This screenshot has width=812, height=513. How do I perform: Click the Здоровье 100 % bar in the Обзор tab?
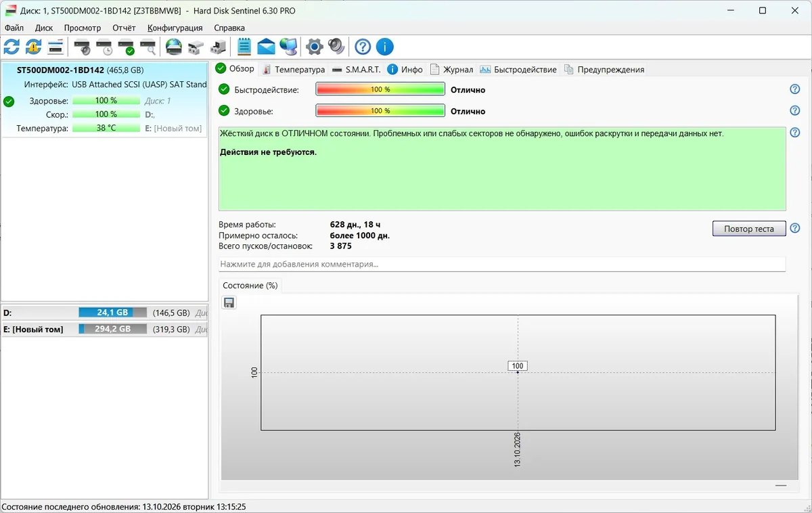pyautogui.click(x=380, y=110)
